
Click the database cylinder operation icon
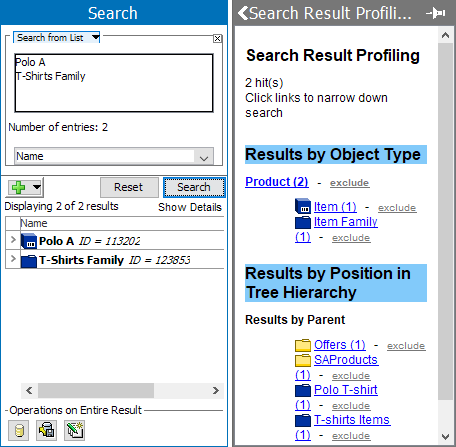point(19,430)
